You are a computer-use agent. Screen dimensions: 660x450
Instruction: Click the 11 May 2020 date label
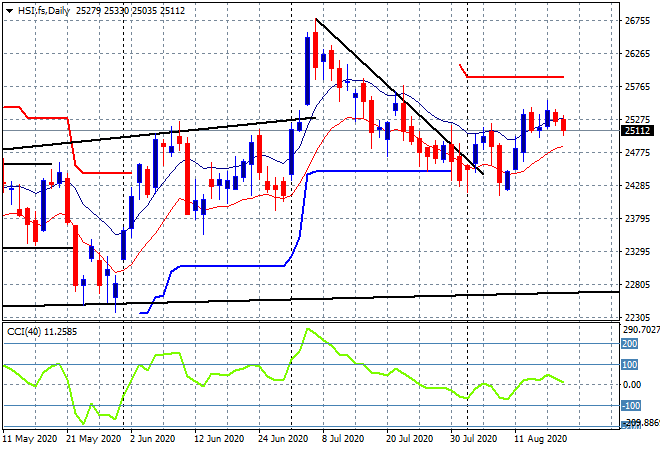click(30, 439)
